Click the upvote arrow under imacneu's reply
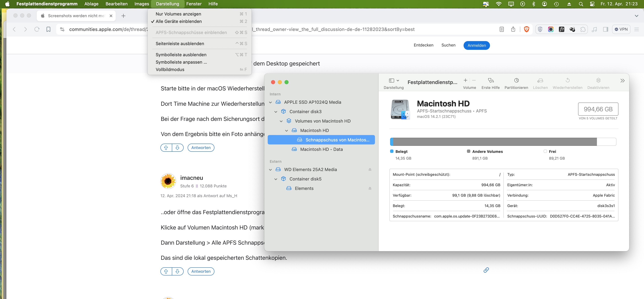This screenshot has height=299, width=644. (x=166, y=272)
